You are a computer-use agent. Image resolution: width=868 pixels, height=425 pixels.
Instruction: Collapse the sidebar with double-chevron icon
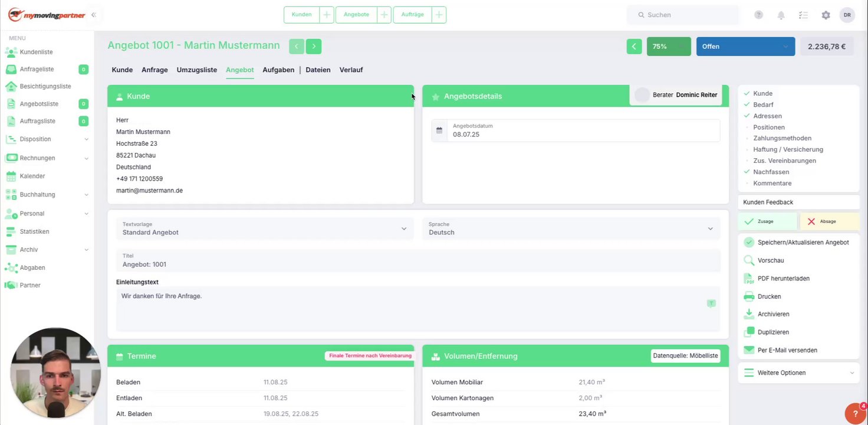pyautogui.click(x=93, y=15)
